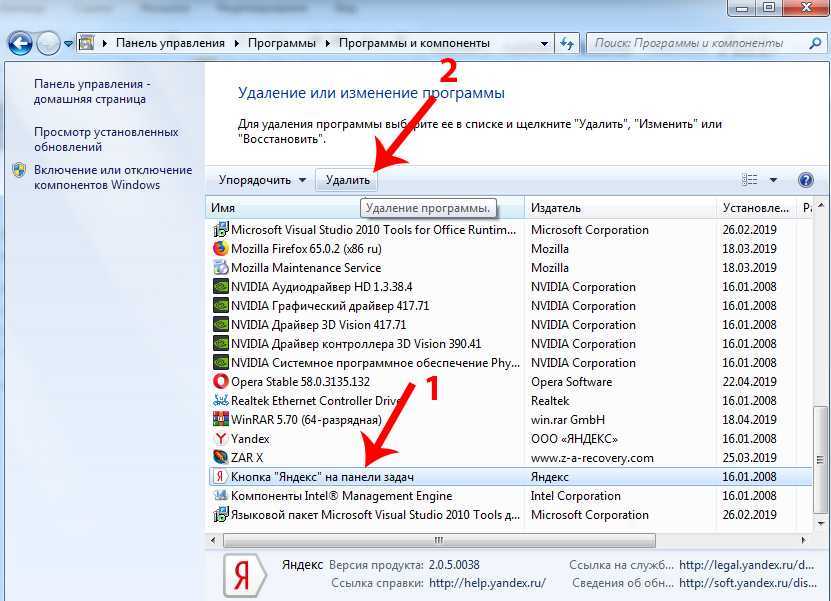Click Realtek Ethernet Controller Driver icon
831x601 pixels.
click(x=220, y=401)
